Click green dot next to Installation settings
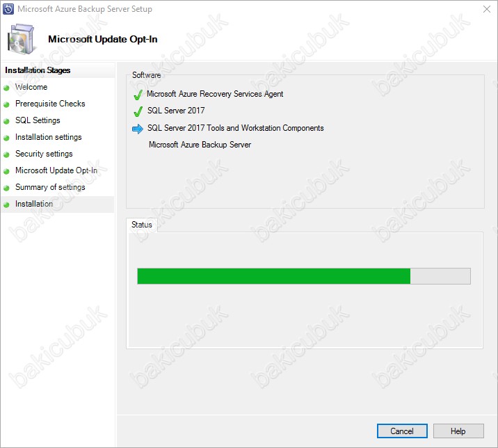Screen dimensions: 498x448 coord(6,138)
